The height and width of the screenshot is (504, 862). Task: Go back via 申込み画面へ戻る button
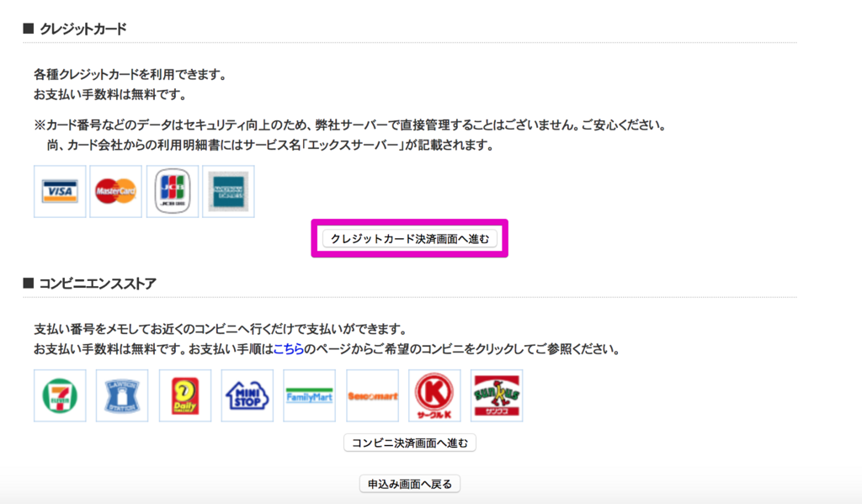tap(410, 484)
